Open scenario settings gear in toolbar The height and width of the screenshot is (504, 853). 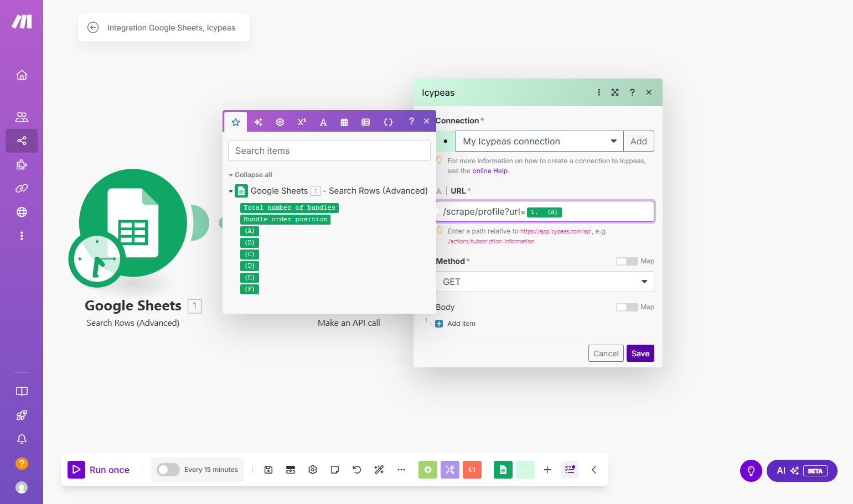tap(313, 470)
